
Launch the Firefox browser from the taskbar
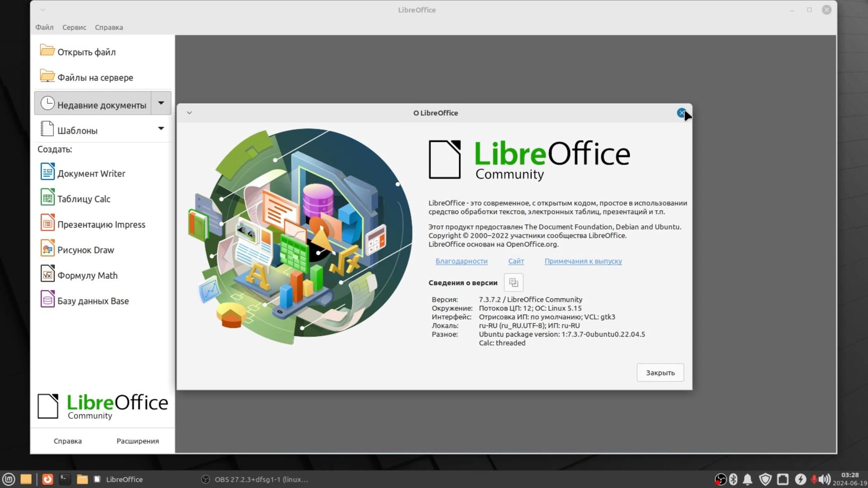pos(47,479)
